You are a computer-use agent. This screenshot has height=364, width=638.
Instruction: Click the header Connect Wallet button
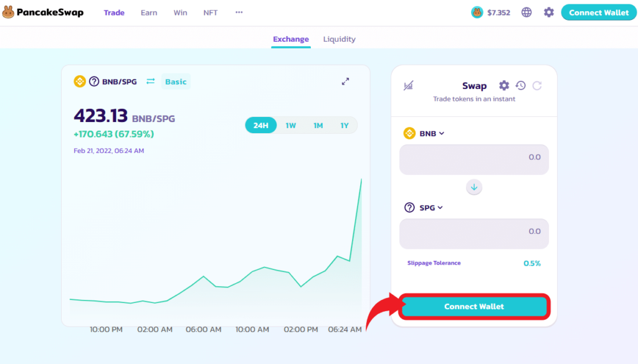599,12
